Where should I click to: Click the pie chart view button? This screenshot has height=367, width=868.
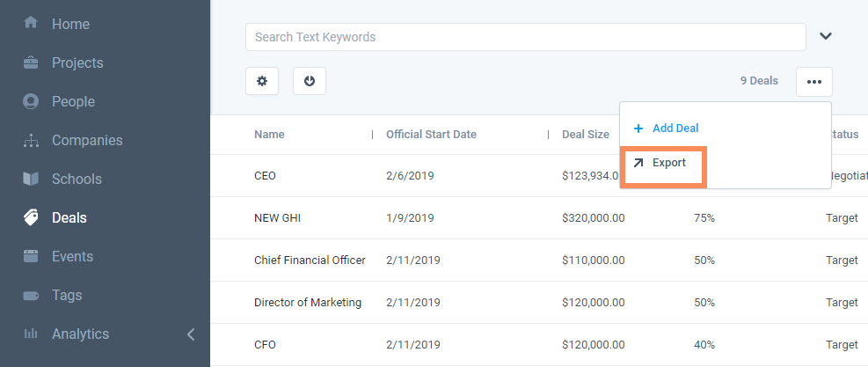coord(310,81)
